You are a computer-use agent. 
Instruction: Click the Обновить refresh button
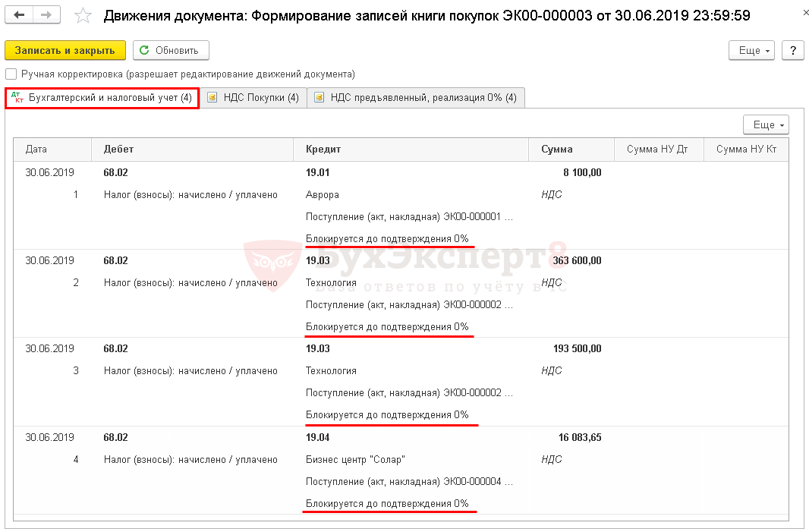pyautogui.click(x=171, y=50)
